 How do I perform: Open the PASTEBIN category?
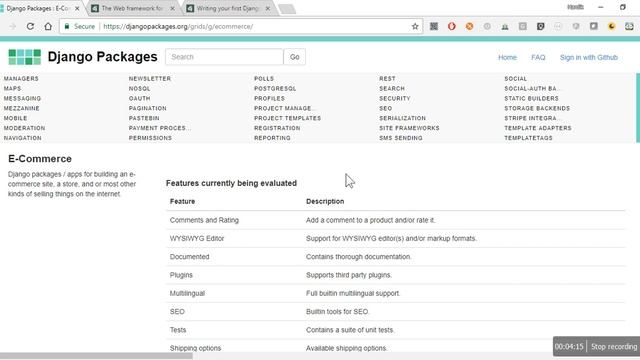point(144,118)
